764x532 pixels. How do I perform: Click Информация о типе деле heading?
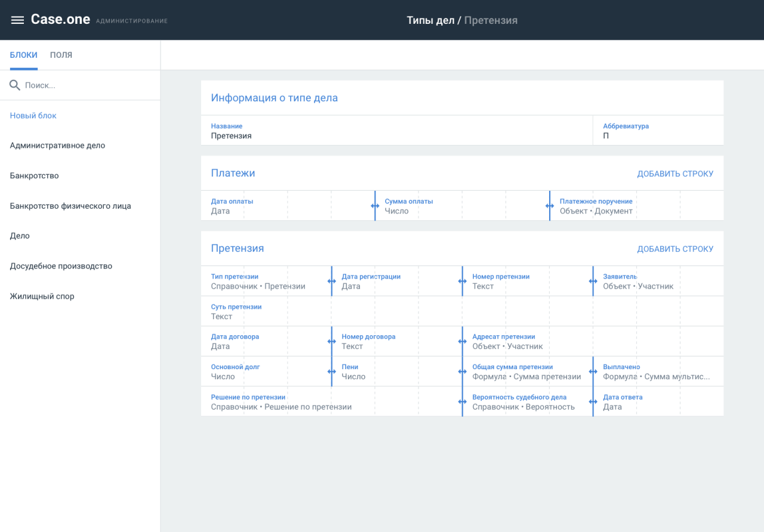(274, 98)
